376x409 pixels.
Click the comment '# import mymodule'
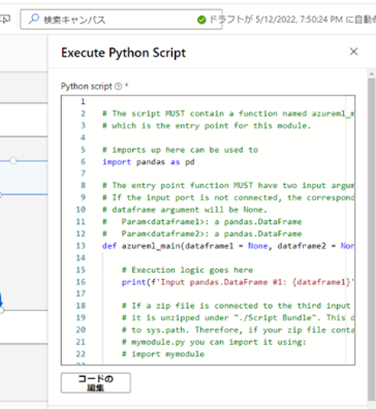coord(163,354)
